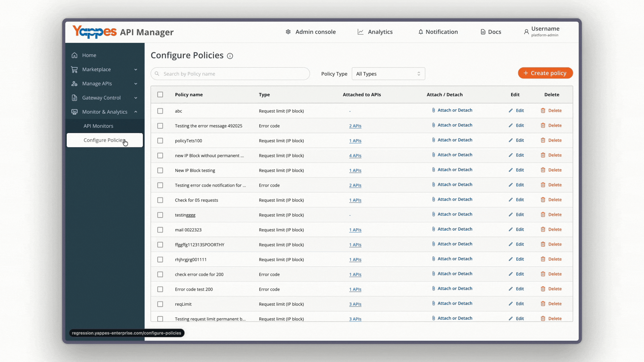The height and width of the screenshot is (362, 644).
Task: Click the trash icon for abc policy
Action: (x=543, y=111)
